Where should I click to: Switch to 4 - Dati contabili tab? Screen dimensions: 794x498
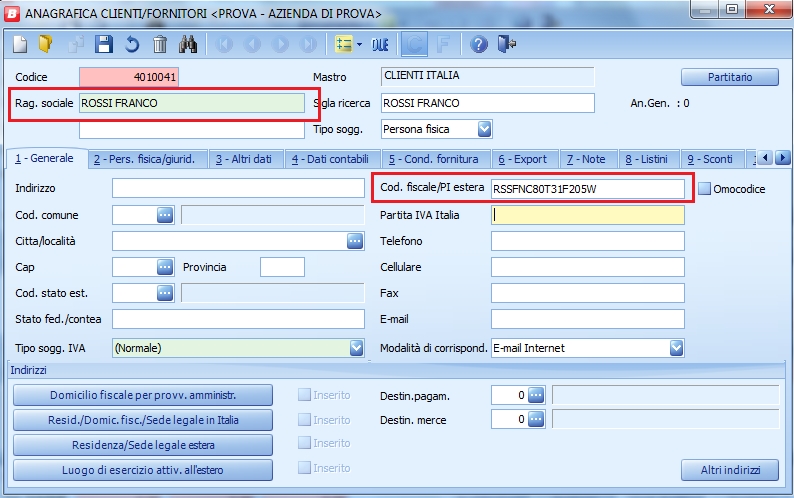[331, 159]
